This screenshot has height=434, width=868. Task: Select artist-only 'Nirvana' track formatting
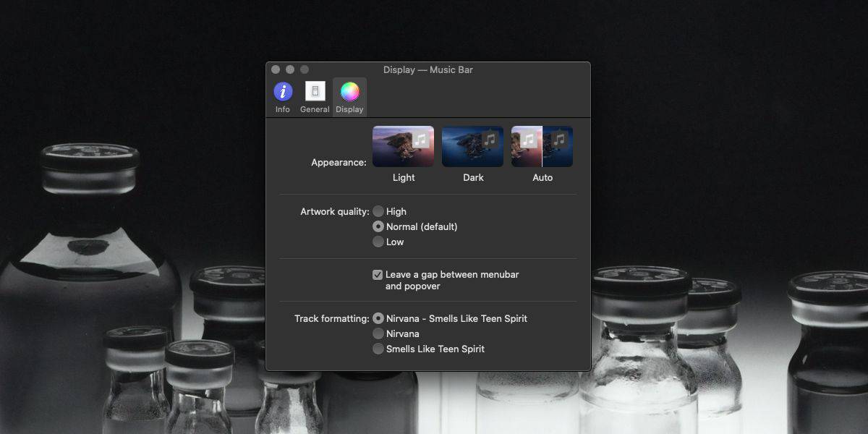[378, 333]
